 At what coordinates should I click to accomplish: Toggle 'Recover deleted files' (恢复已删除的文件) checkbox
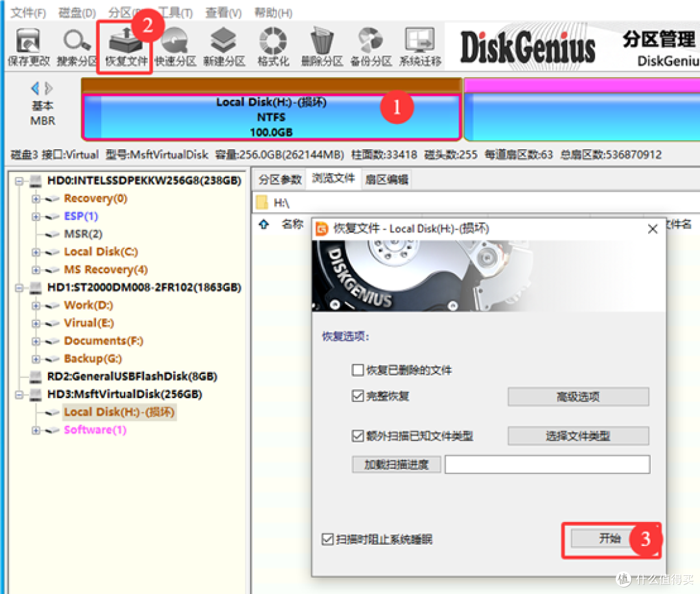pos(358,370)
